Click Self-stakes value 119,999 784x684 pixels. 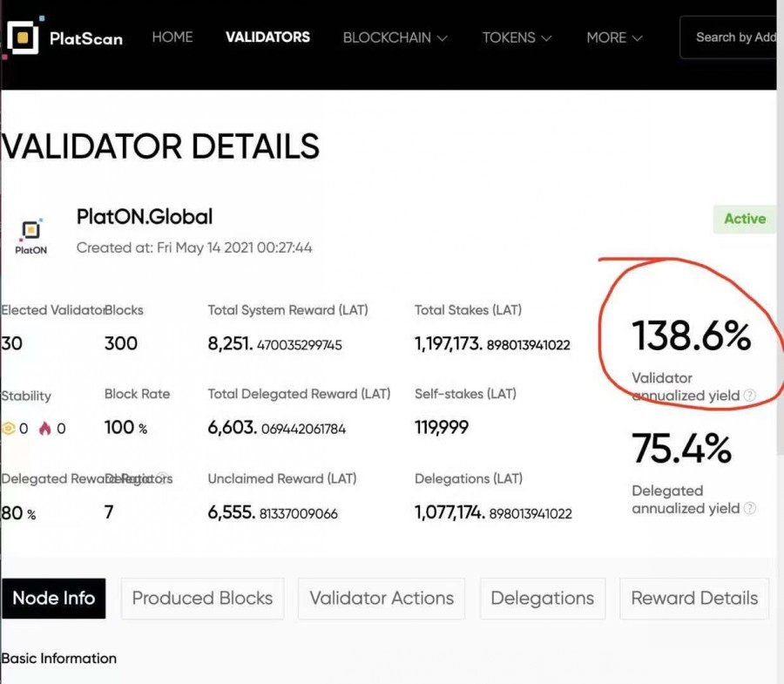(x=442, y=428)
